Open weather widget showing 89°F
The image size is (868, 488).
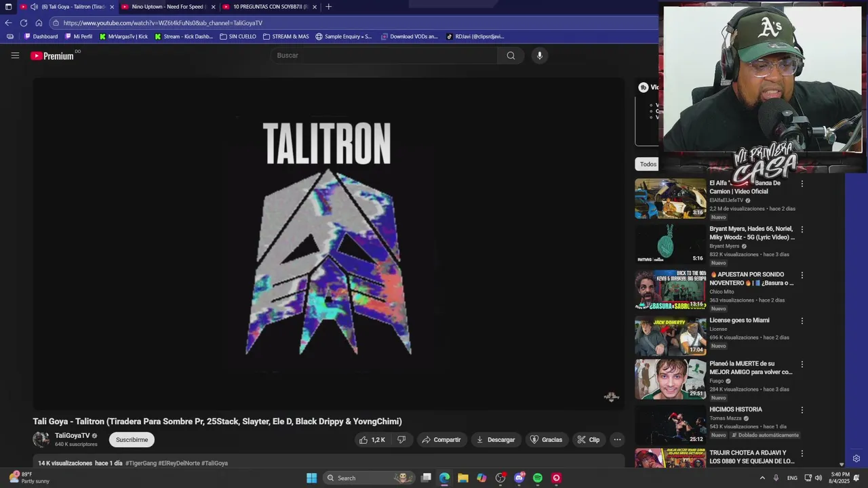[28, 478]
